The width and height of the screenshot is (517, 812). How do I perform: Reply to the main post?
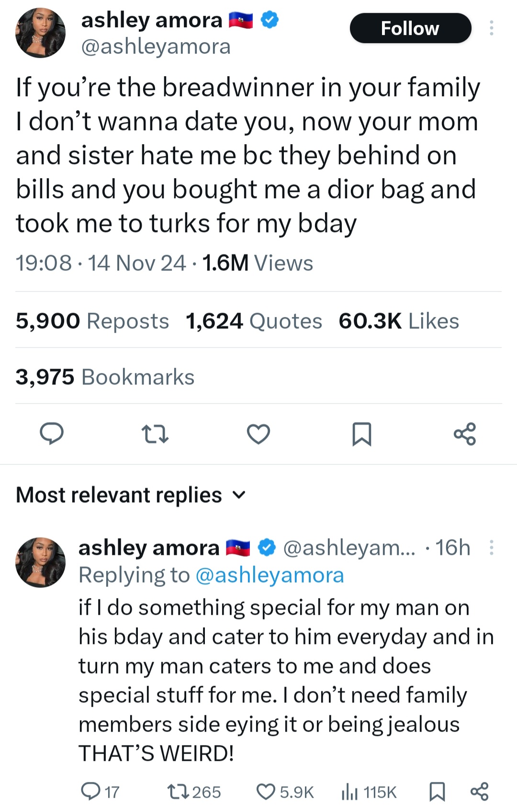(51, 434)
